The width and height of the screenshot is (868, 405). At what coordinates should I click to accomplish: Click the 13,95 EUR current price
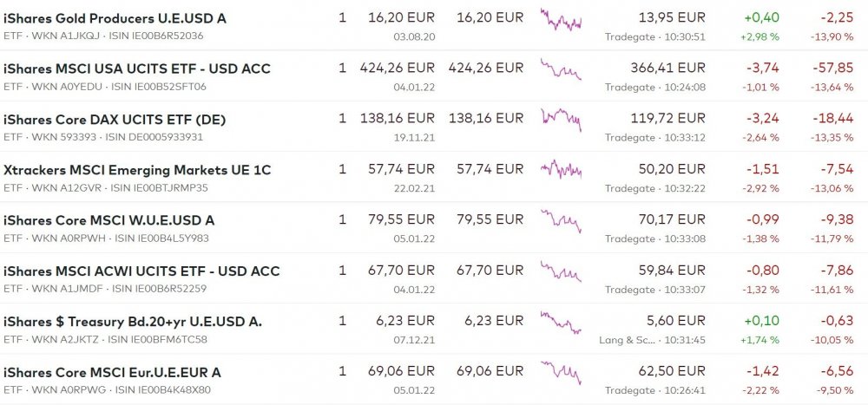(x=671, y=18)
